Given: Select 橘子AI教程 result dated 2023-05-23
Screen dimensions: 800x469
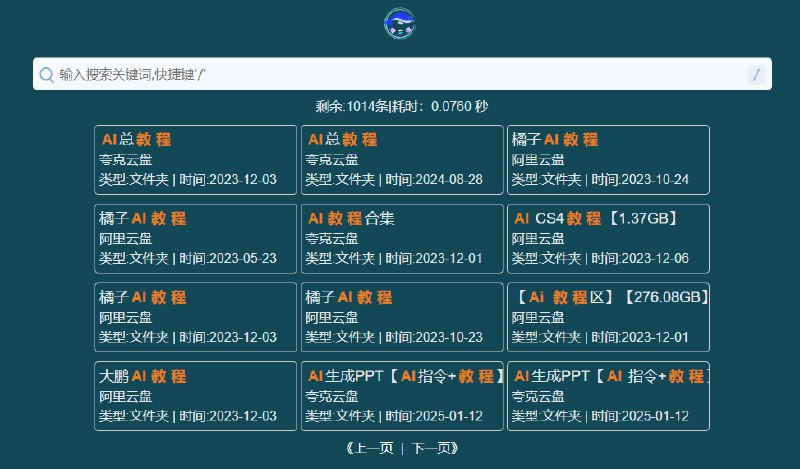Looking at the screenshot, I should (x=195, y=238).
